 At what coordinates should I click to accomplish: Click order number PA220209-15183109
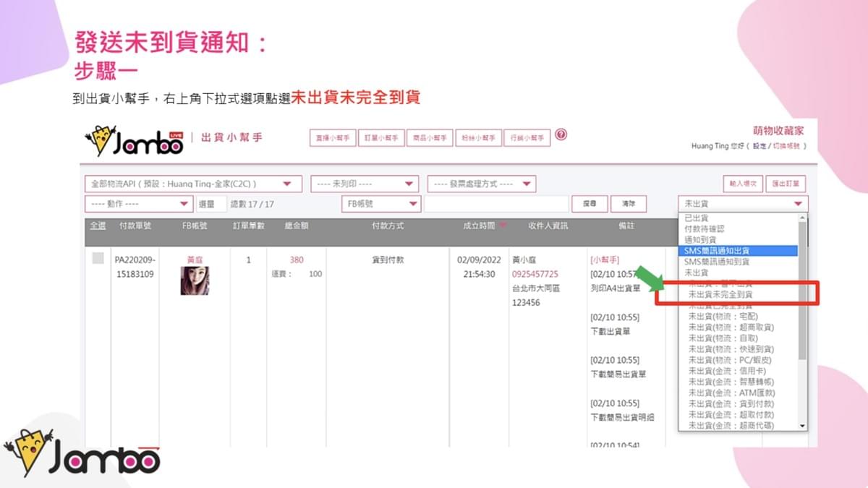[135, 267]
